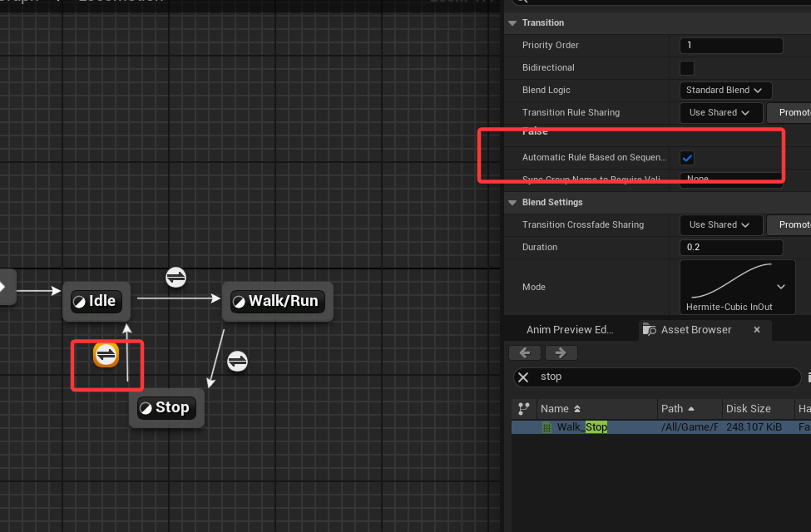Click the highlighted Stop to Idle transition icon
The height and width of the screenshot is (532, 811).
tap(106, 355)
